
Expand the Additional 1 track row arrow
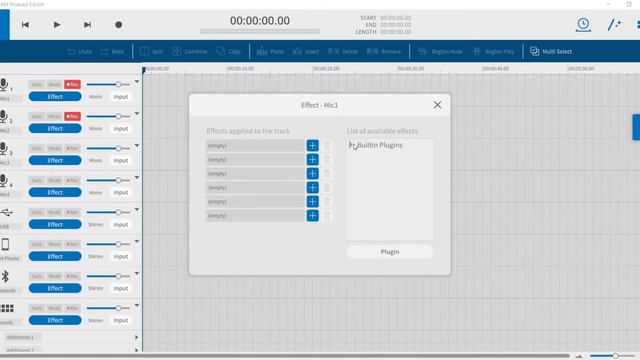(x=136, y=338)
